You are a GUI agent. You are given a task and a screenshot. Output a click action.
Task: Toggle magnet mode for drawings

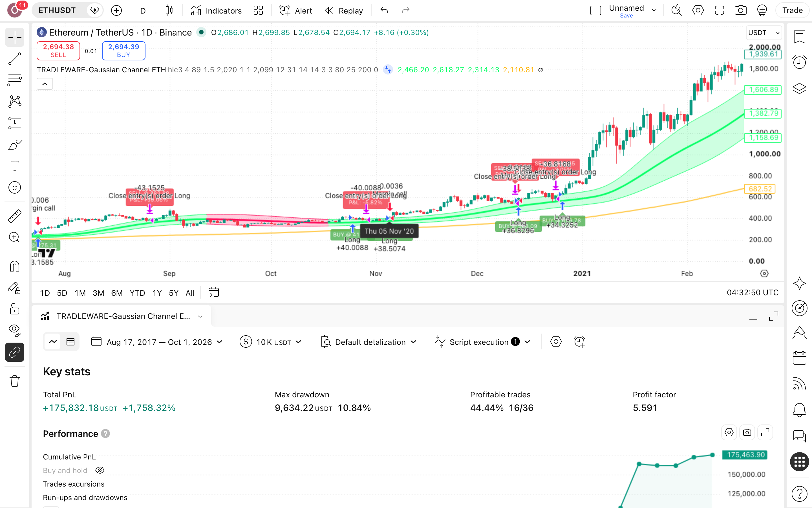pyautogui.click(x=14, y=266)
